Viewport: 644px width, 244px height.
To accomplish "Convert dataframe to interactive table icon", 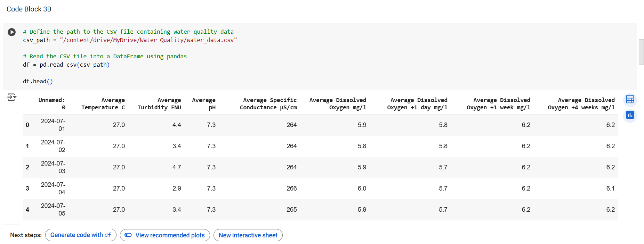I will (630, 100).
